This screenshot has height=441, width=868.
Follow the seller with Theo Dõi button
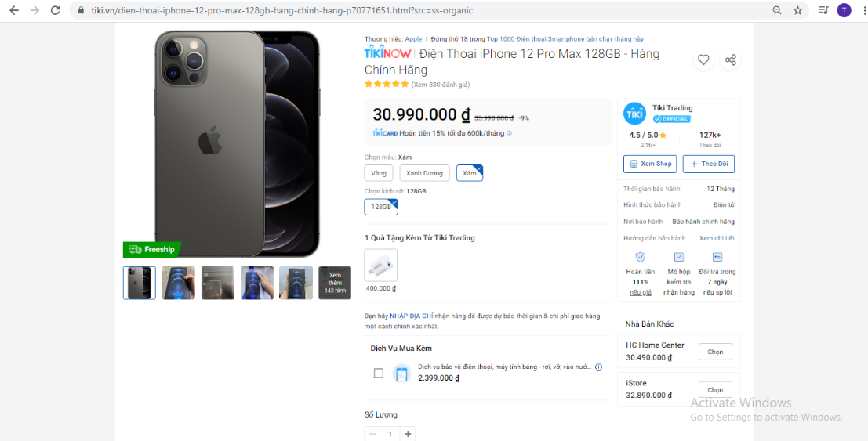[709, 164]
